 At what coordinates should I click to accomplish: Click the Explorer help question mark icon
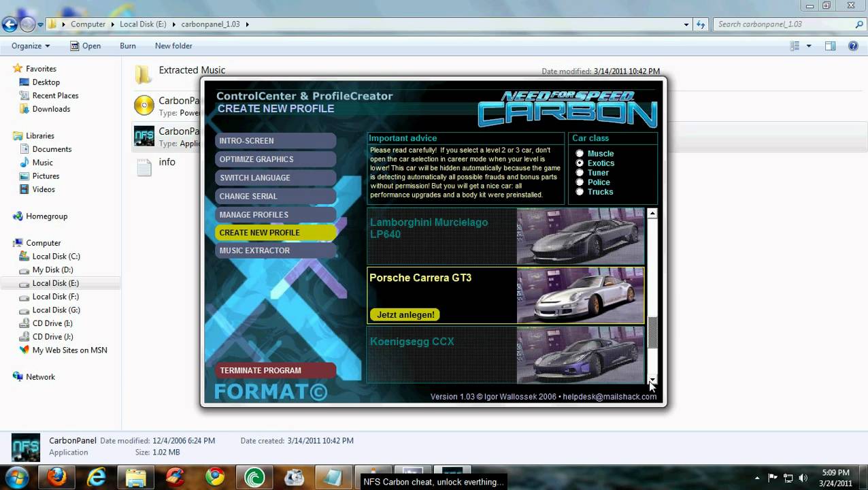(x=853, y=46)
